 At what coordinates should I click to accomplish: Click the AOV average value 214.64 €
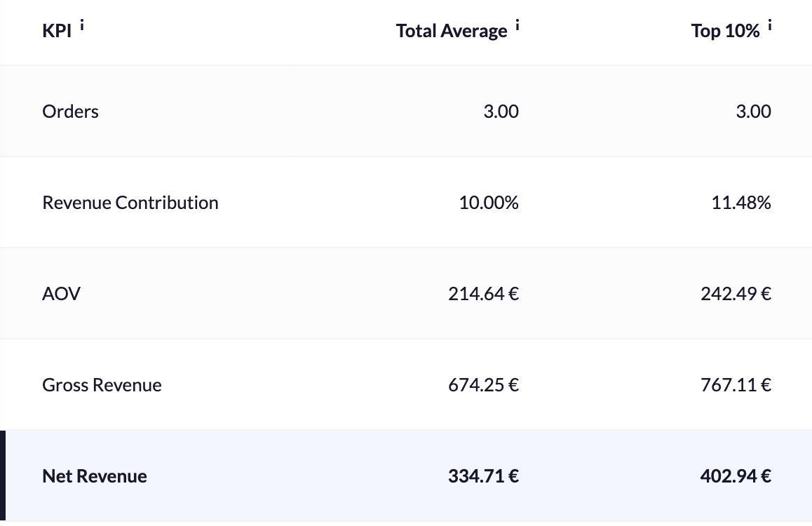click(483, 294)
